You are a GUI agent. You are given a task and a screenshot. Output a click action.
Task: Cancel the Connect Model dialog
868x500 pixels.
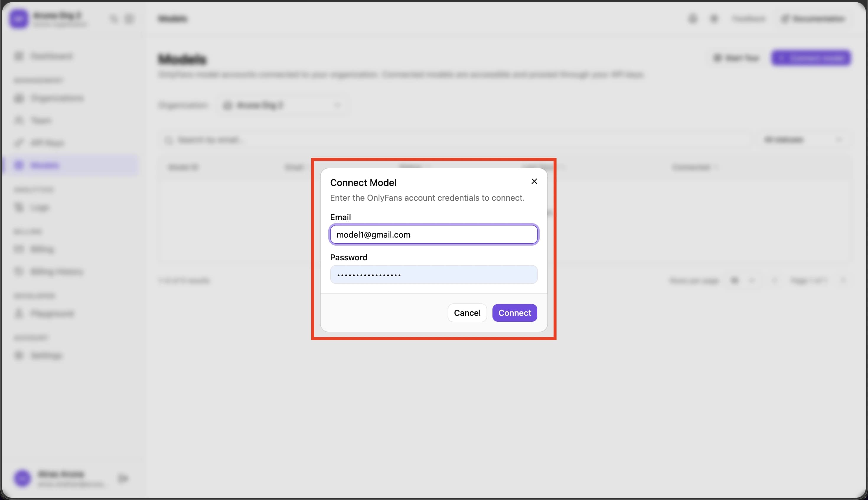467,313
